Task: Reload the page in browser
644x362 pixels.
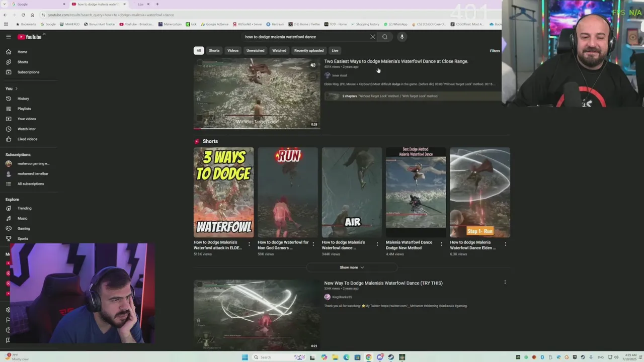Action: point(23,15)
